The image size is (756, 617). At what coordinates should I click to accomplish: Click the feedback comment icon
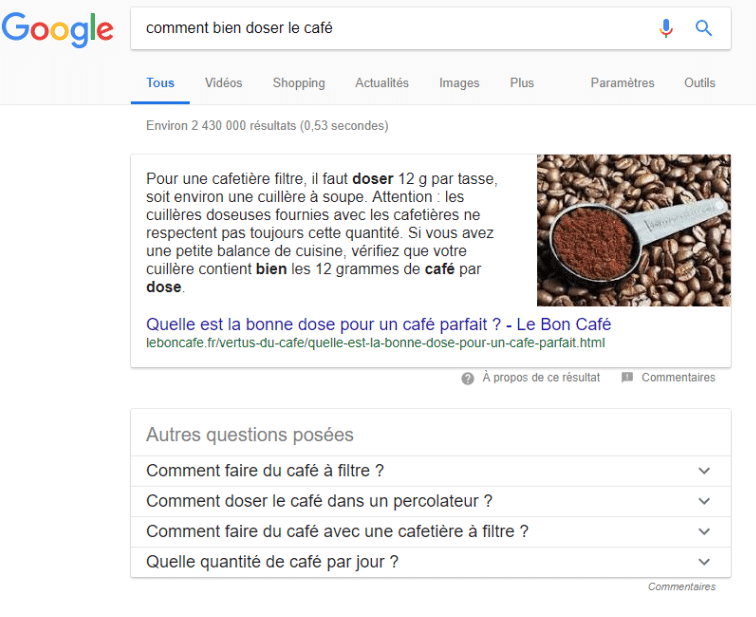(x=627, y=378)
